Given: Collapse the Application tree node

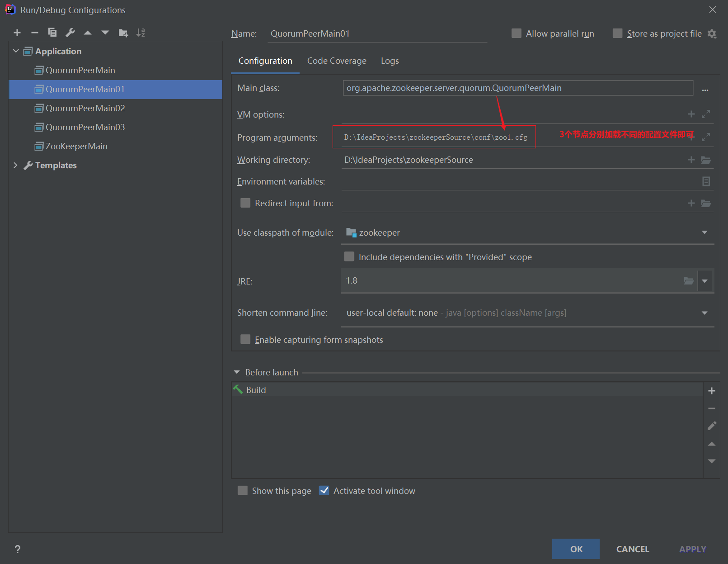Looking at the screenshot, I should pos(16,51).
